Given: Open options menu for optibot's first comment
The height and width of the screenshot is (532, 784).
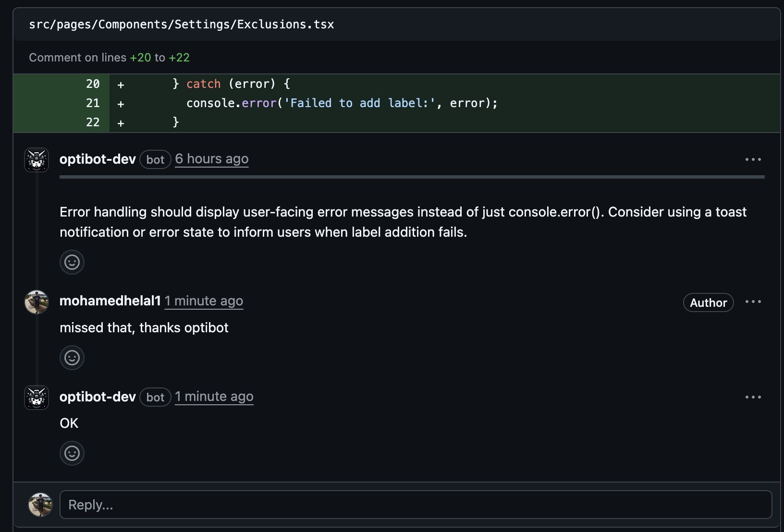Looking at the screenshot, I should pyautogui.click(x=753, y=159).
